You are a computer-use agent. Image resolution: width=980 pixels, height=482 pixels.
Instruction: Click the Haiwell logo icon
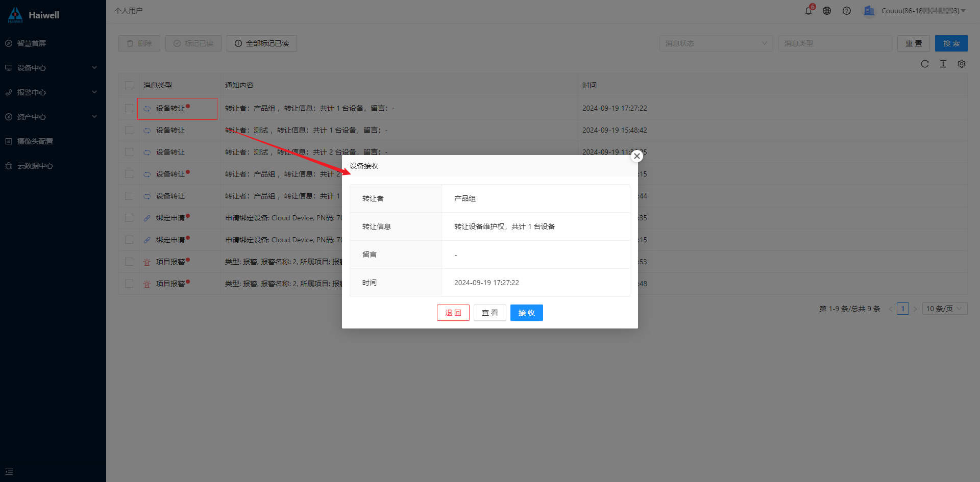15,15
